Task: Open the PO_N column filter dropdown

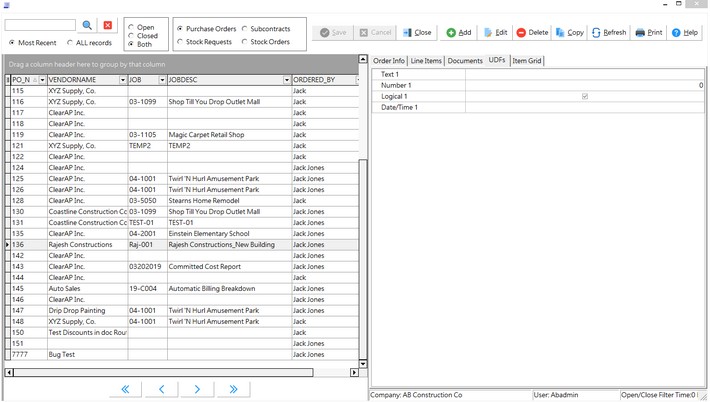Action: click(42, 80)
